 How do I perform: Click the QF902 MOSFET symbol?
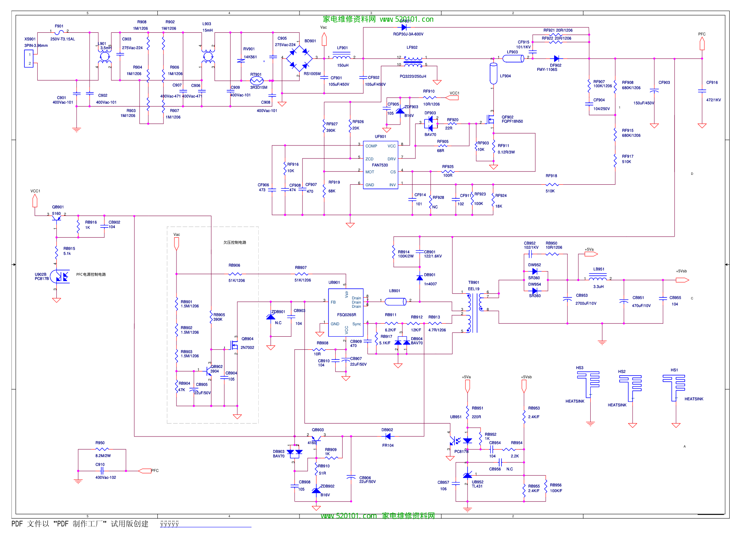pyautogui.click(x=490, y=120)
